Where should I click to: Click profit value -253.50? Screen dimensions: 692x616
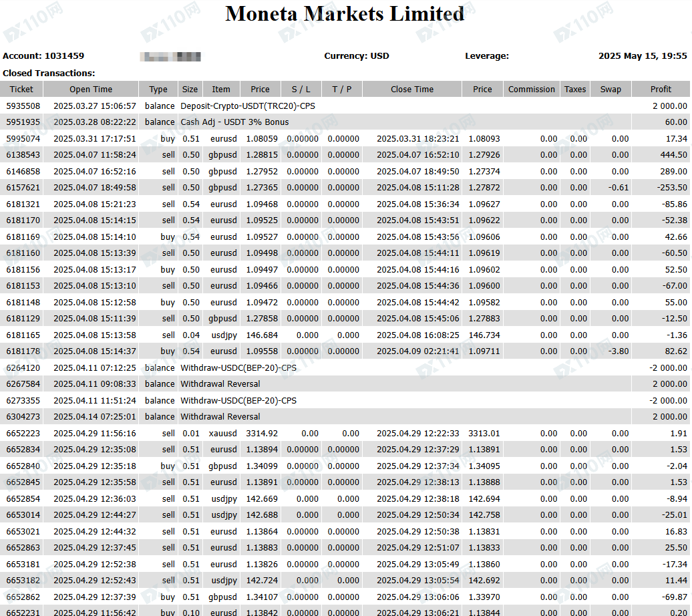tap(672, 187)
